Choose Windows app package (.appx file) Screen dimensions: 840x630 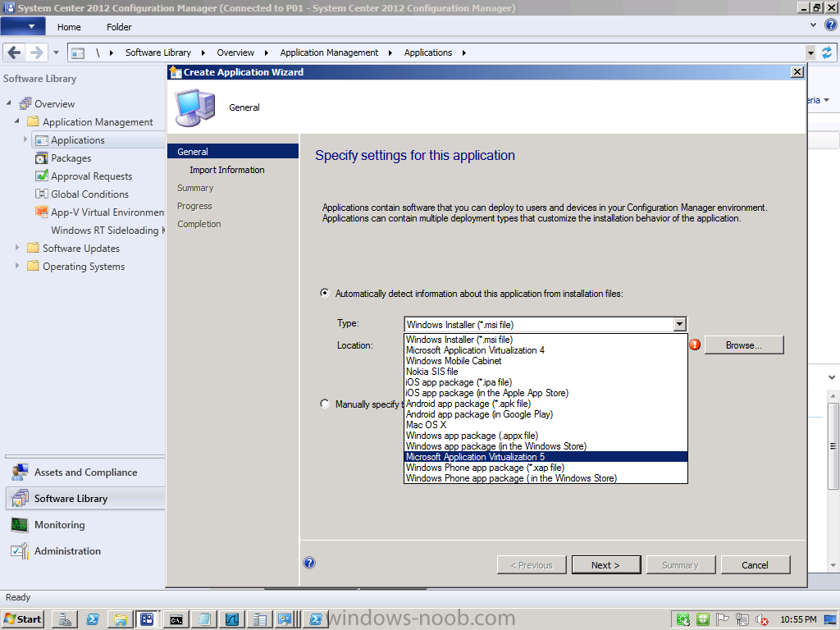[x=546, y=436]
